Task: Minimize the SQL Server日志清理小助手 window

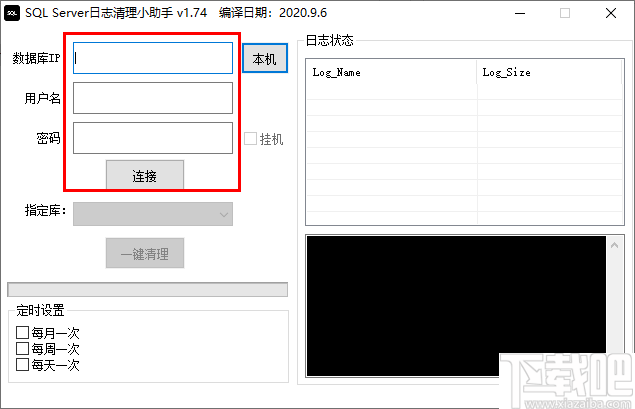Action: [x=520, y=13]
